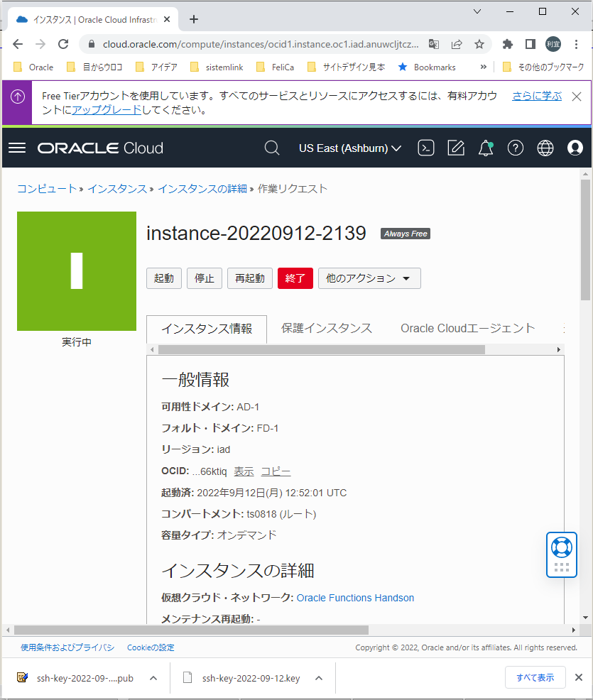Click the site lock icon in the address bar
This screenshot has width=593, height=700.
tap(92, 44)
